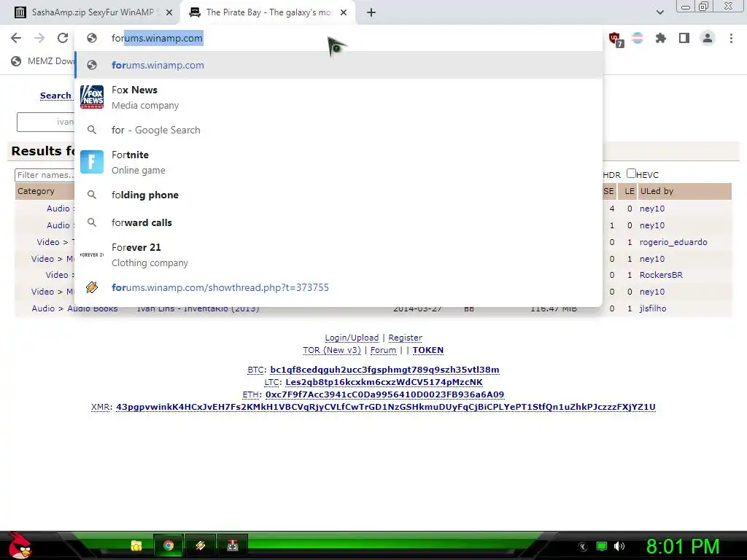Click the BTC donation address
This screenshot has width=747, height=560.
(x=384, y=370)
